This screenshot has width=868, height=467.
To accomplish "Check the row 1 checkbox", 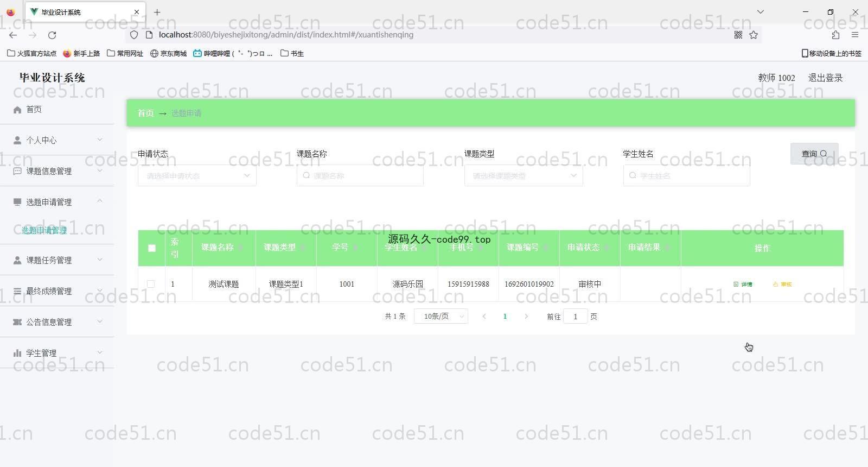I will point(151,284).
